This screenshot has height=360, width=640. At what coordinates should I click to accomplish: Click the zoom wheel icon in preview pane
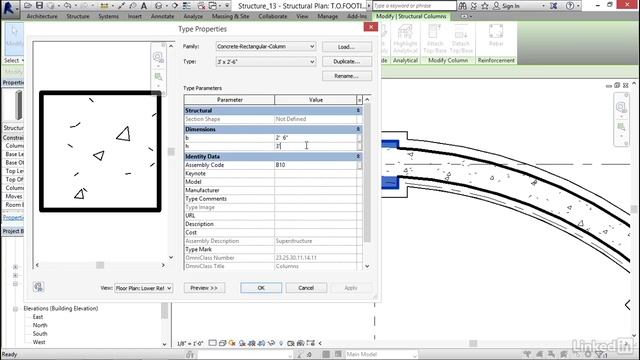(158, 57)
